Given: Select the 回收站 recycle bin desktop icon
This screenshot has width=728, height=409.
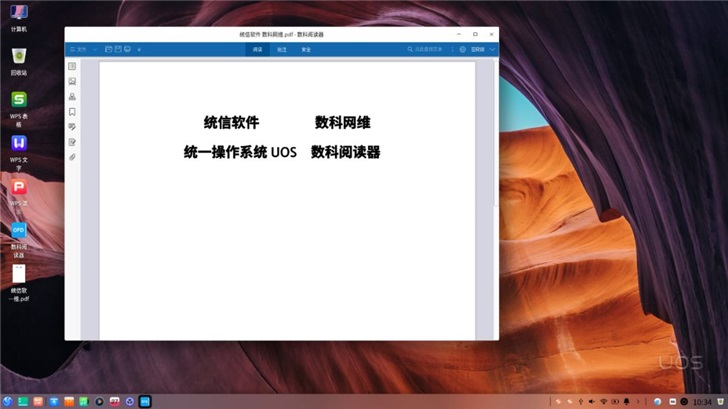Looking at the screenshot, I should point(19,61).
